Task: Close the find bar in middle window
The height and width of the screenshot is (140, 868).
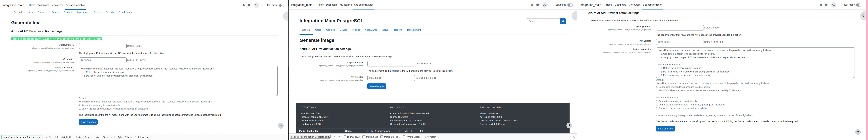Action: 574,137
